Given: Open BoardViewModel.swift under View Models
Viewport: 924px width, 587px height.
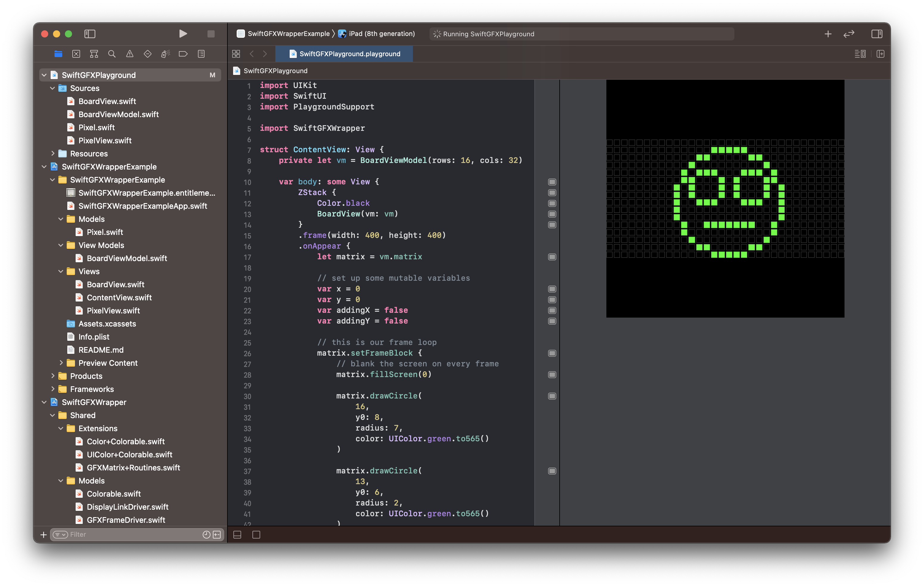Looking at the screenshot, I should click(x=127, y=258).
